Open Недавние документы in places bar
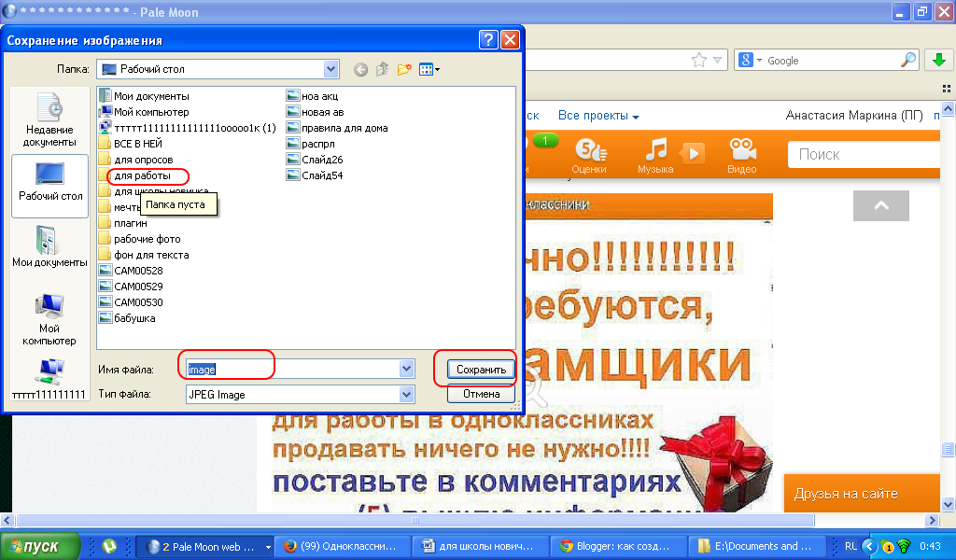 coord(49,120)
